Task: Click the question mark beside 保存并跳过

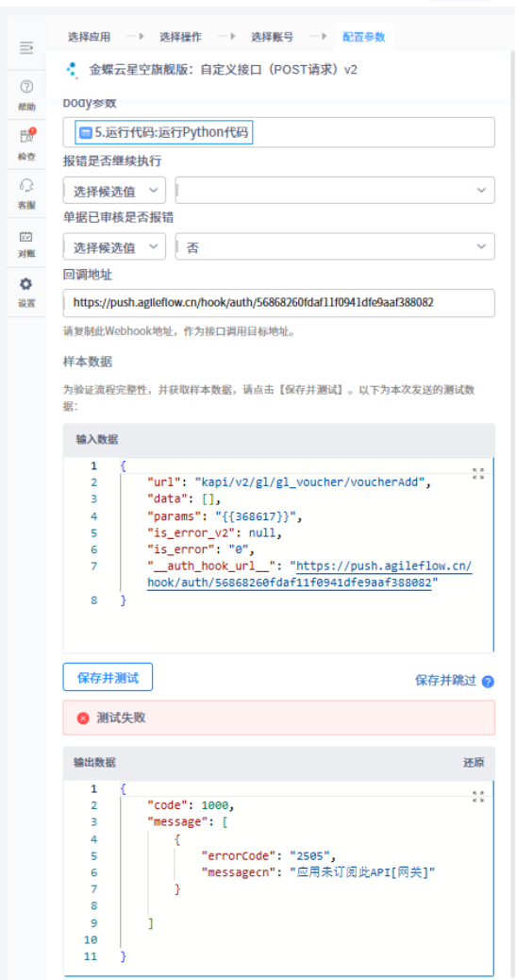Action: pos(489,682)
